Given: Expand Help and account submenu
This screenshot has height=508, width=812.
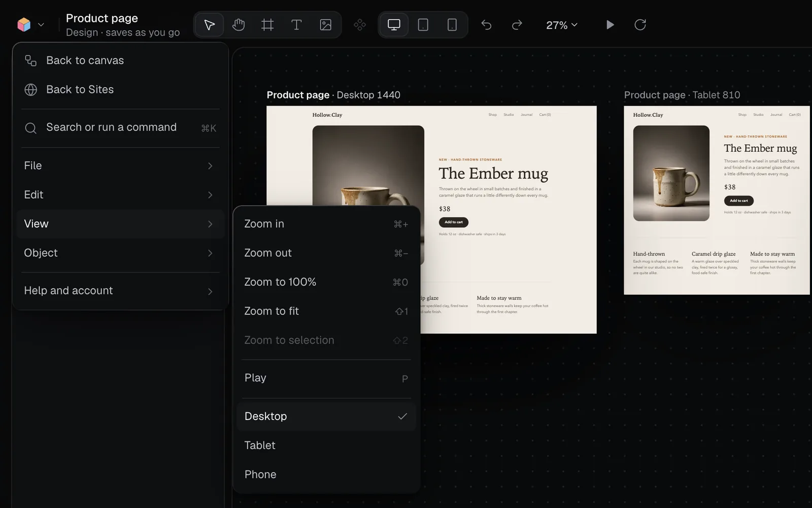Looking at the screenshot, I should click(120, 291).
